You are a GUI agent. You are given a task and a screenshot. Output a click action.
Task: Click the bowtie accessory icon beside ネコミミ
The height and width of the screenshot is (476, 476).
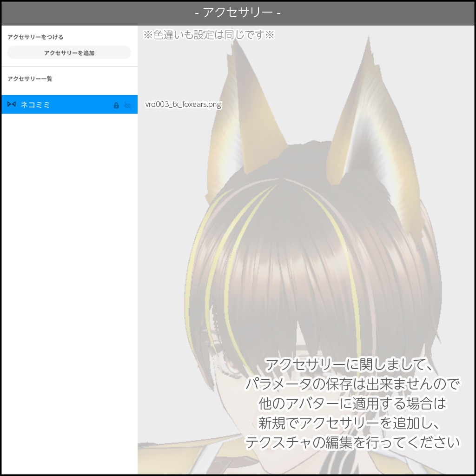point(11,104)
